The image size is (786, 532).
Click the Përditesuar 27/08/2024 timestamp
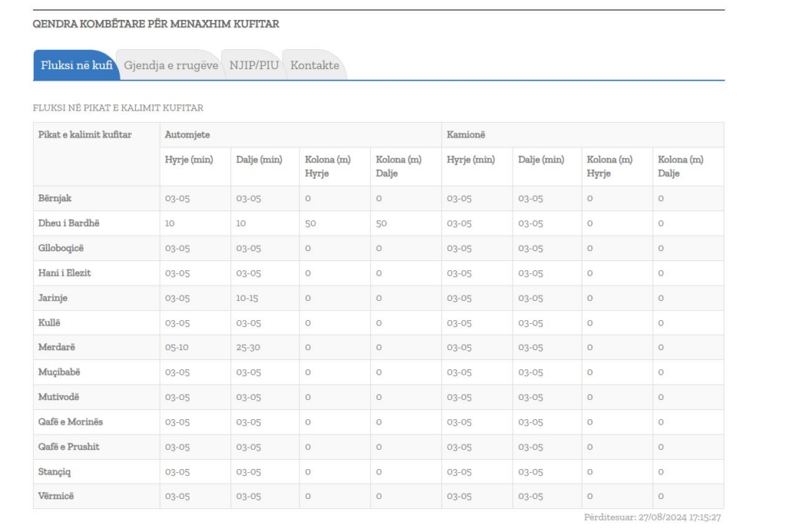pos(652,517)
